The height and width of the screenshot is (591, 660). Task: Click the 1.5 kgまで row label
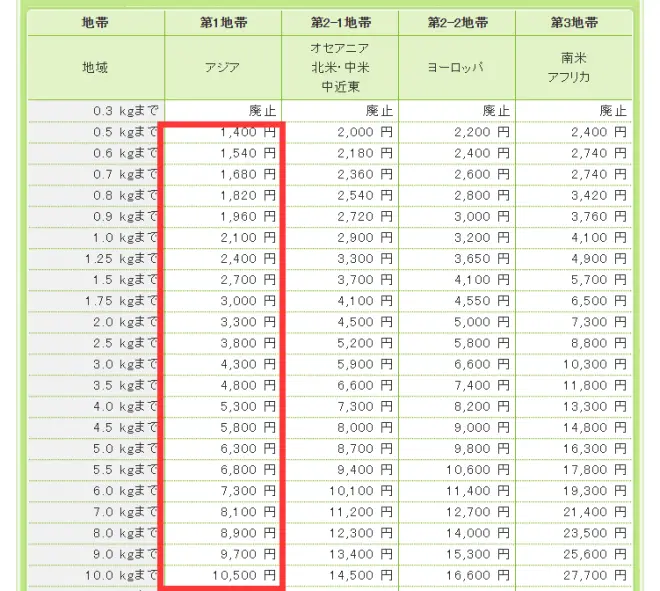(x=126, y=280)
